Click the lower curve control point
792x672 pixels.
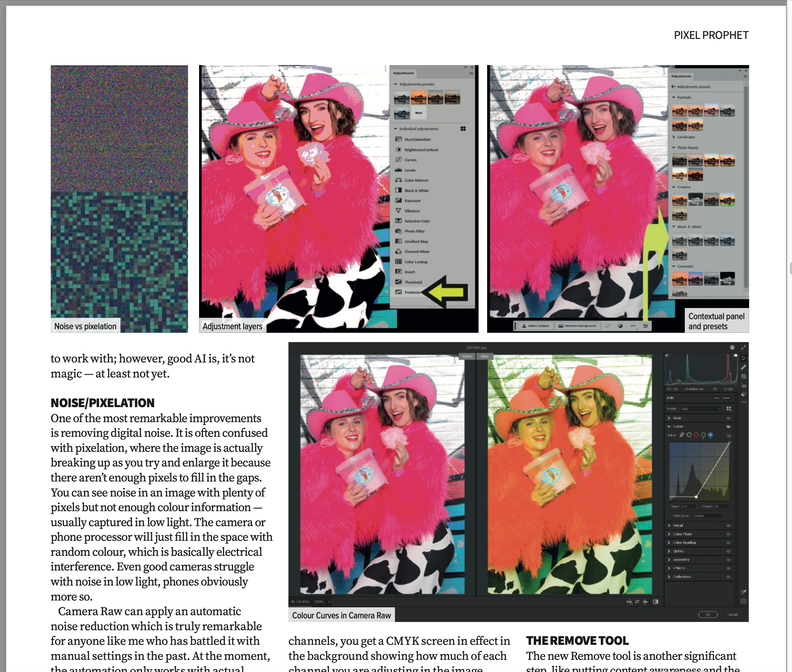tap(696, 497)
